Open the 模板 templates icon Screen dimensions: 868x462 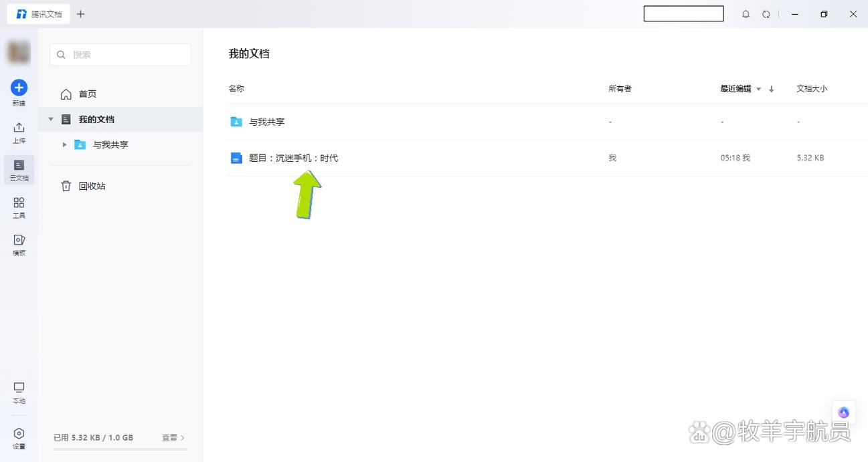(x=19, y=240)
